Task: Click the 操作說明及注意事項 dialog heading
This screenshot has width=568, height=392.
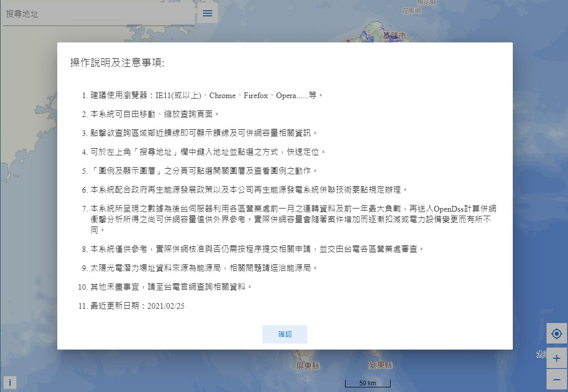Action: (117, 63)
